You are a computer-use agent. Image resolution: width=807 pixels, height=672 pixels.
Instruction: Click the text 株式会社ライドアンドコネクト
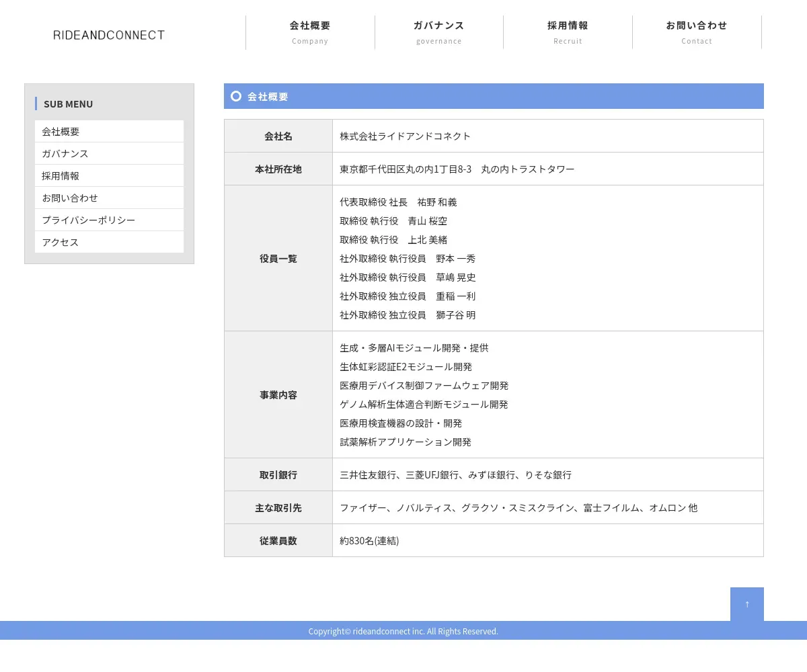[x=405, y=136]
